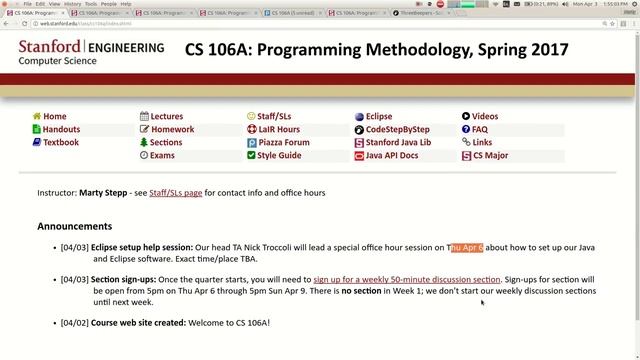Follow the Staff/SLs page link
640x360 pixels.
176,193
